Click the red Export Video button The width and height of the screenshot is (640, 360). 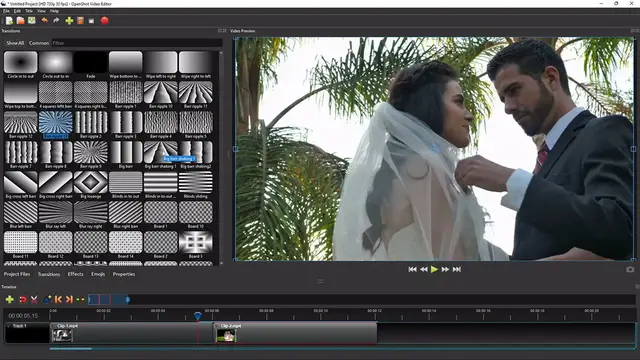104,20
